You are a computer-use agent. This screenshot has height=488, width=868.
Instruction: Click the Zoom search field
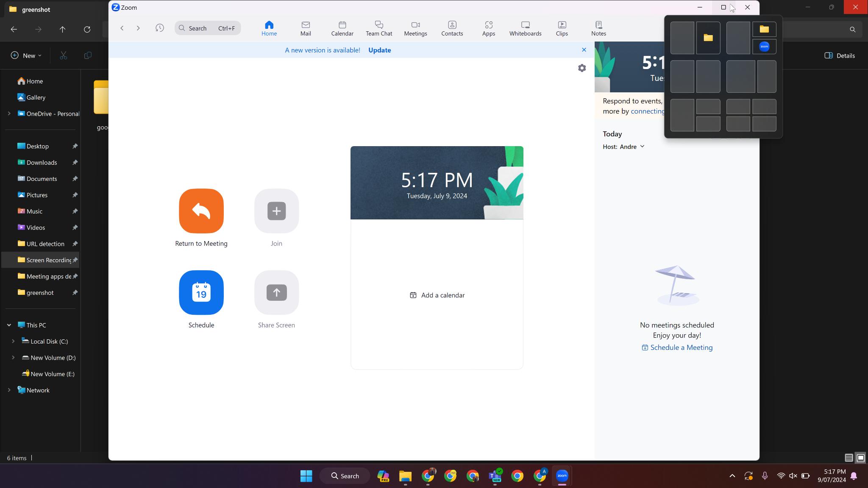coord(208,28)
